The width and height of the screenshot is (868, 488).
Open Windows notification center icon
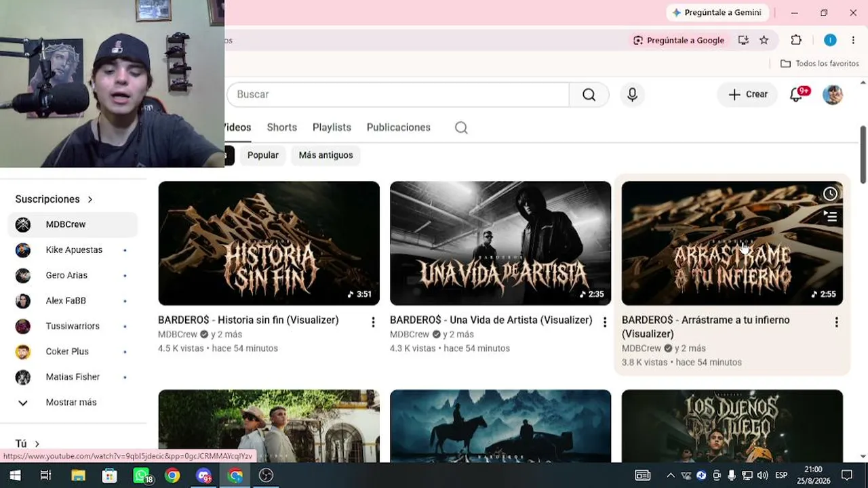pyautogui.click(x=847, y=476)
